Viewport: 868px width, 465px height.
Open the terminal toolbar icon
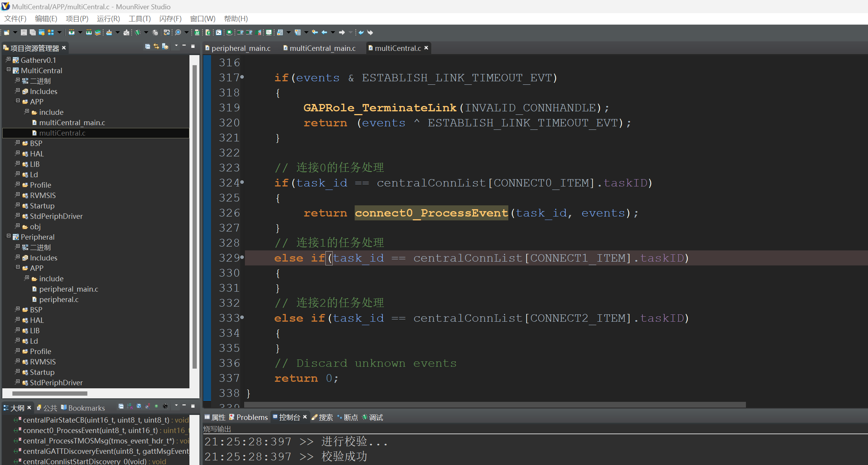coord(218,32)
